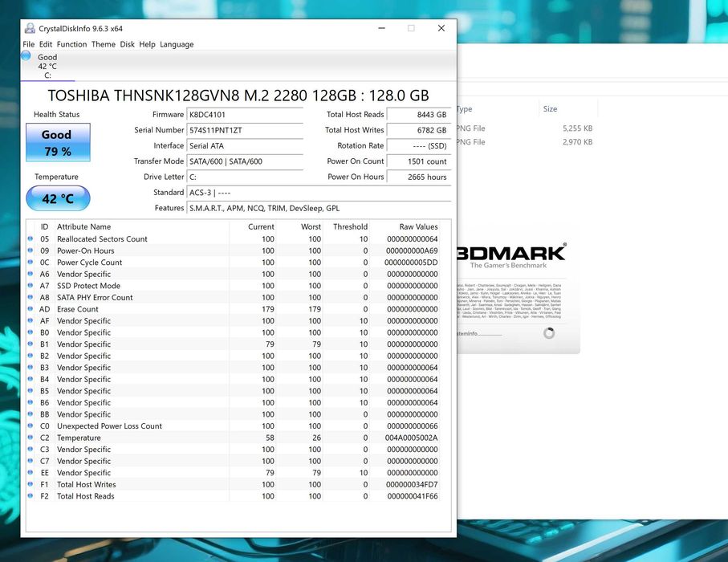The width and height of the screenshot is (728, 562).
Task: Click the Transfer Mode field SATA/600
Action: 245,161
